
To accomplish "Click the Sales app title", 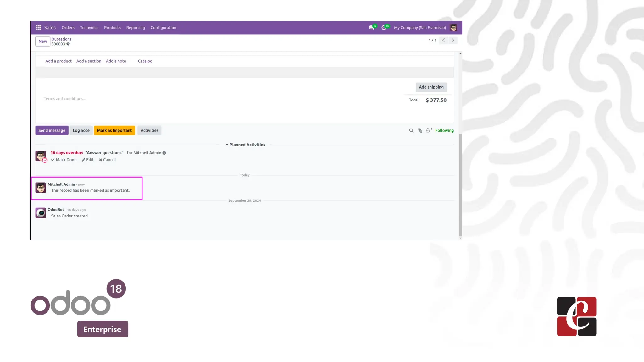I will pos(50,28).
